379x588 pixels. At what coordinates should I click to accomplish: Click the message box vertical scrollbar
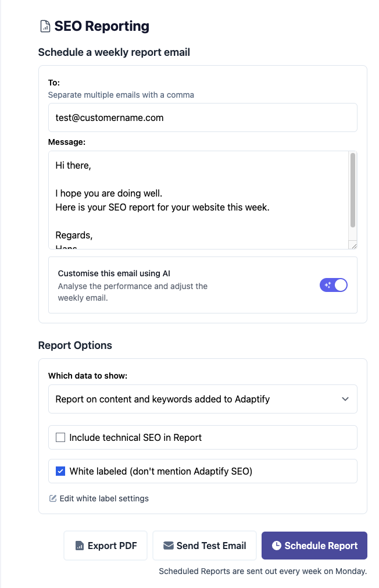353,190
